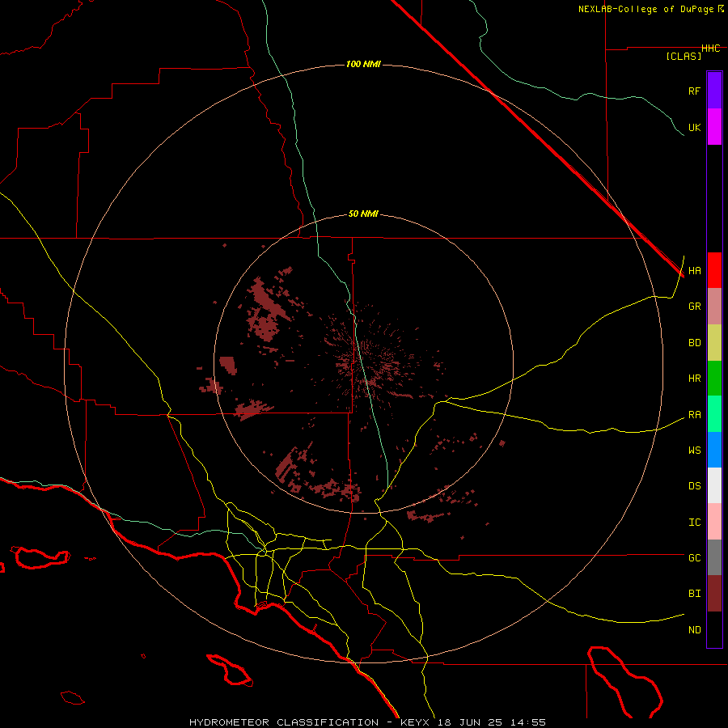This screenshot has width=728, height=728.
Task: Click the IC legend label
Action: [x=694, y=523]
